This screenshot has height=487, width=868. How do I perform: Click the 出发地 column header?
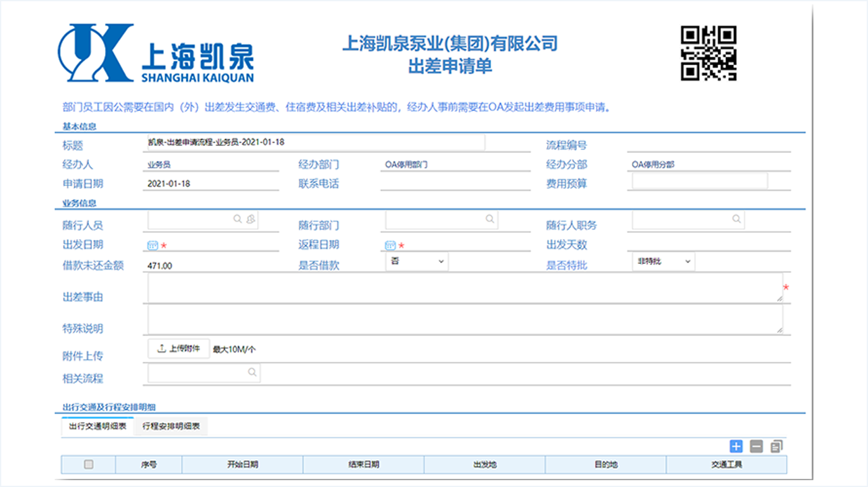click(x=485, y=464)
